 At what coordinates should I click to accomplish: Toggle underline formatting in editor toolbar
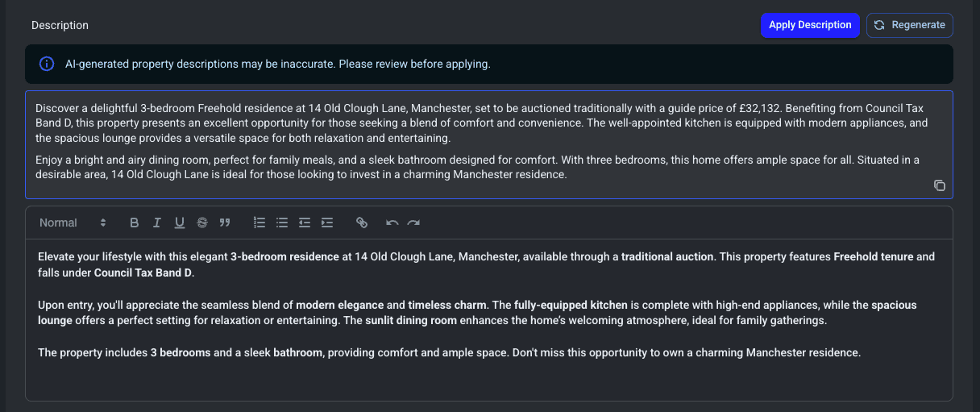[180, 223]
